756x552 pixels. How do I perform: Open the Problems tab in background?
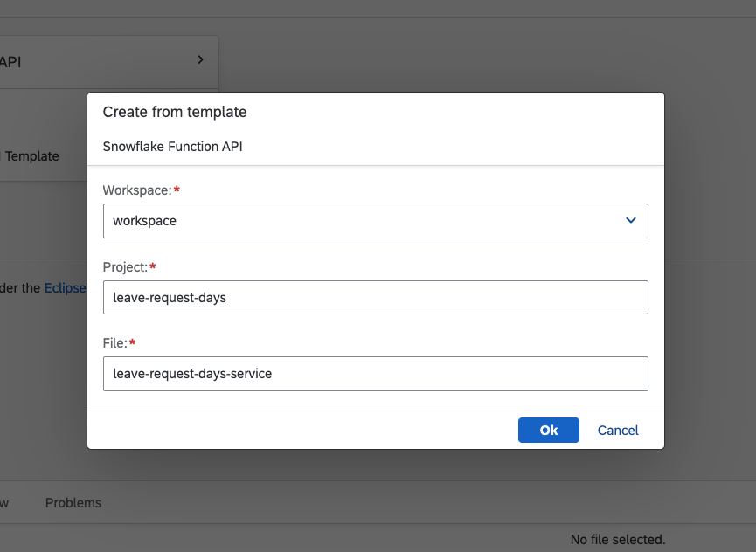click(73, 503)
